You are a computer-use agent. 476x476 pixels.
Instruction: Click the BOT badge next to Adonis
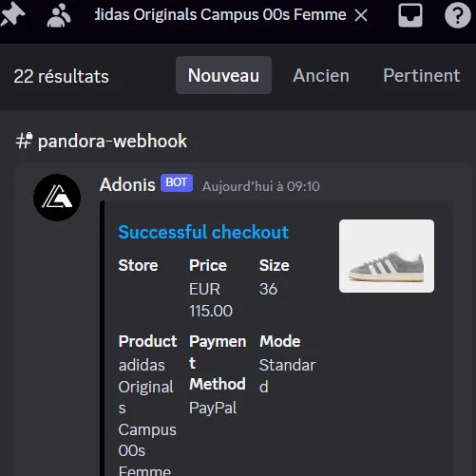177,182
